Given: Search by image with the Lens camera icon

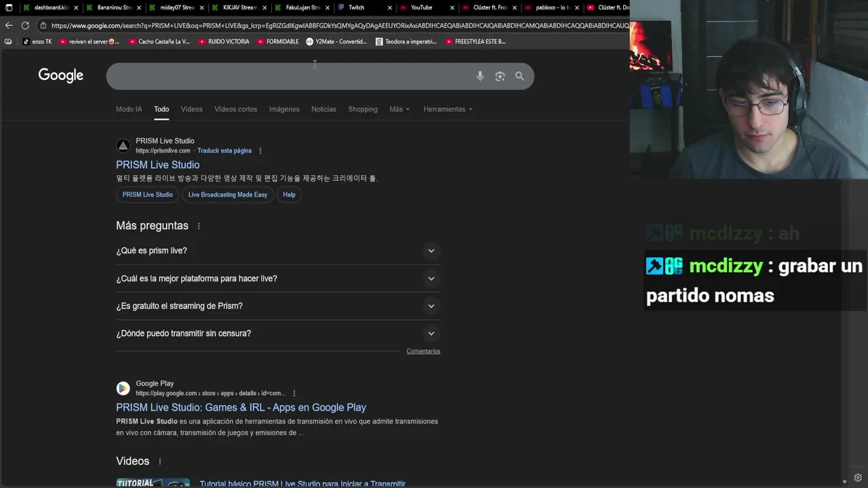Looking at the screenshot, I should [500, 77].
